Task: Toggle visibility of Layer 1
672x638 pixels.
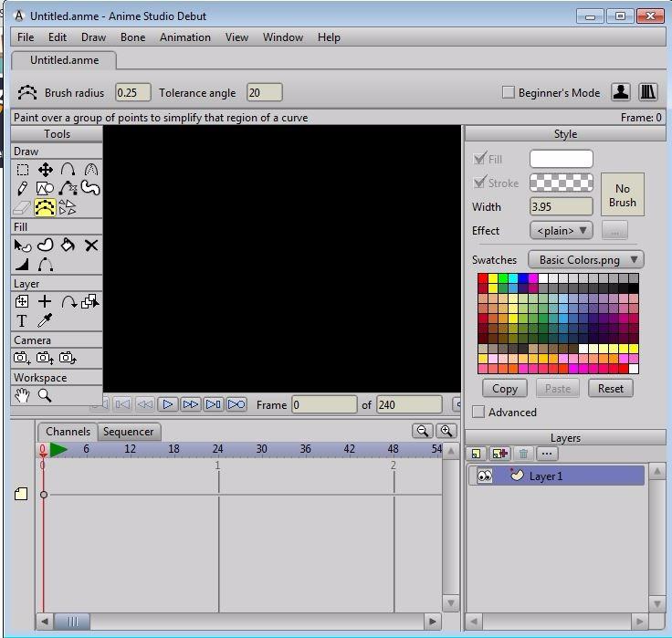Action: click(x=485, y=476)
